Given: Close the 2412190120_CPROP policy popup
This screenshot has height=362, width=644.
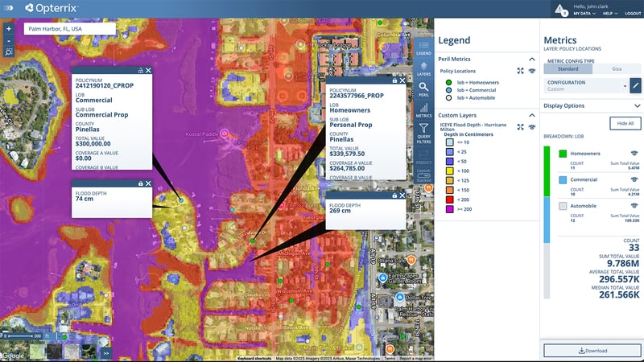Looking at the screenshot, I should click(x=148, y=71).
